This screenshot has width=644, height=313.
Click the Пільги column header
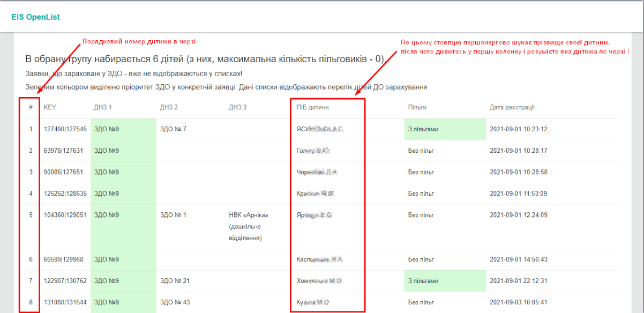(417, 107)
